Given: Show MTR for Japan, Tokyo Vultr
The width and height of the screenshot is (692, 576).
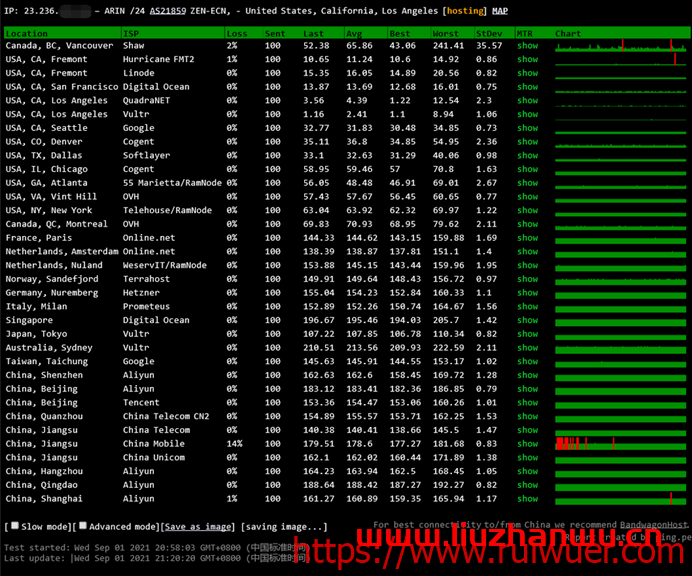Looking at the screenshot, I should click(527, 334).
